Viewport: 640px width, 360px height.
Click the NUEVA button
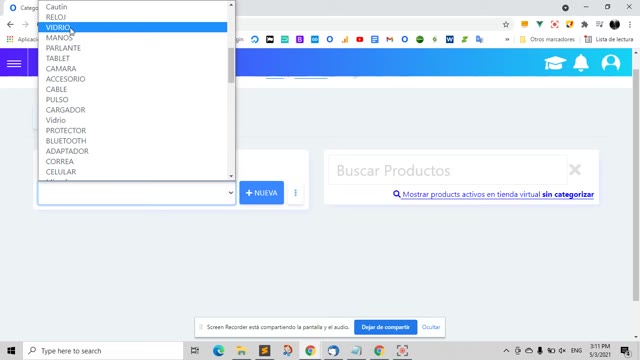262,193
